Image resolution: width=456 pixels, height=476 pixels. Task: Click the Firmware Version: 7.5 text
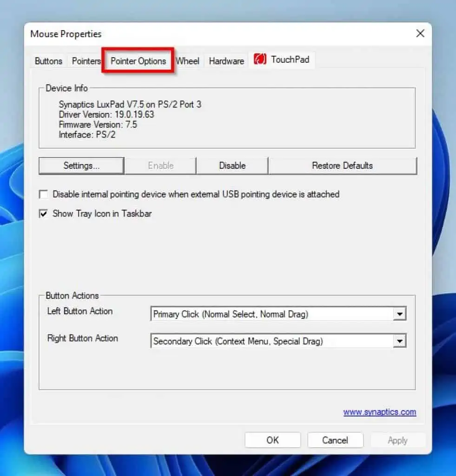click(x=98, y=125)
